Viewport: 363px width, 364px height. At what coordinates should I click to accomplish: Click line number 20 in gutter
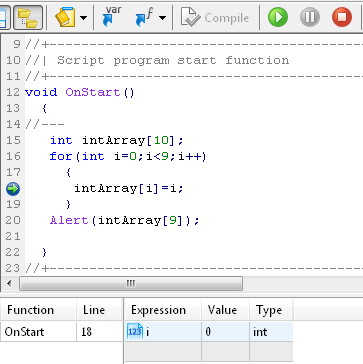[13, 220]
